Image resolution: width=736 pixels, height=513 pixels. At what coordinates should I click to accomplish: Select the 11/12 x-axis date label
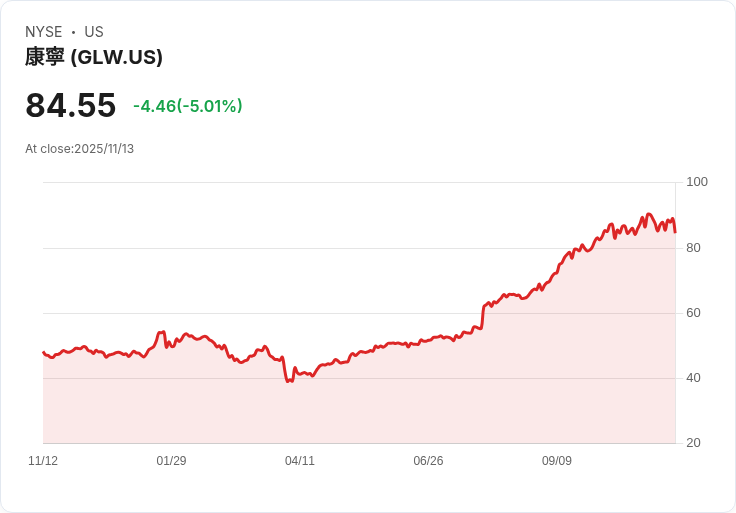tap(43, 461)
